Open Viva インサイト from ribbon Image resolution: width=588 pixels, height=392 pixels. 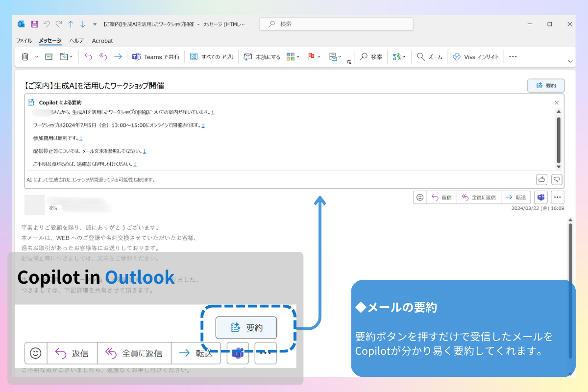coord(476,57)
